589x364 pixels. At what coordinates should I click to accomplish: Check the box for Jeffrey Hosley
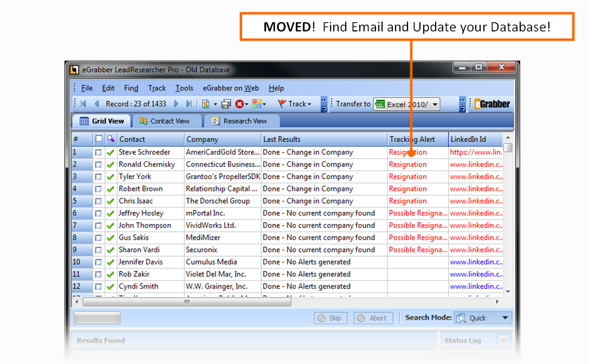[x=98, y=213]
